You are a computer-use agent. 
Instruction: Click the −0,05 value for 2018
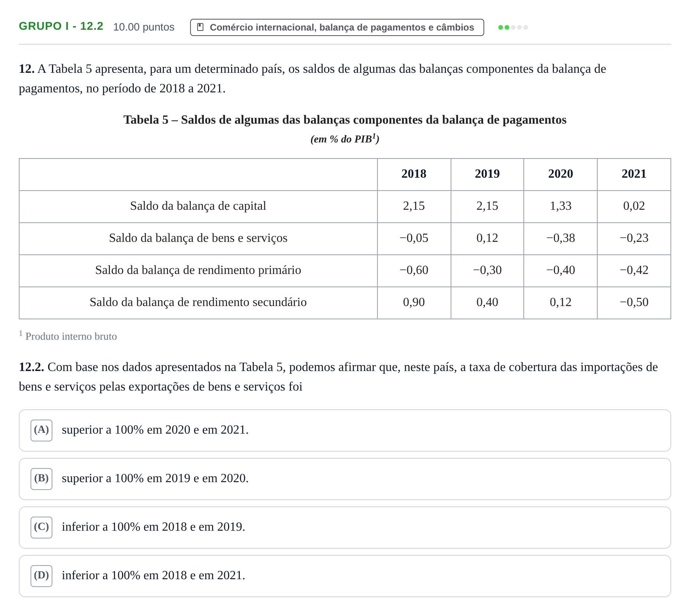pyautogui.click(x=414, y=238)
